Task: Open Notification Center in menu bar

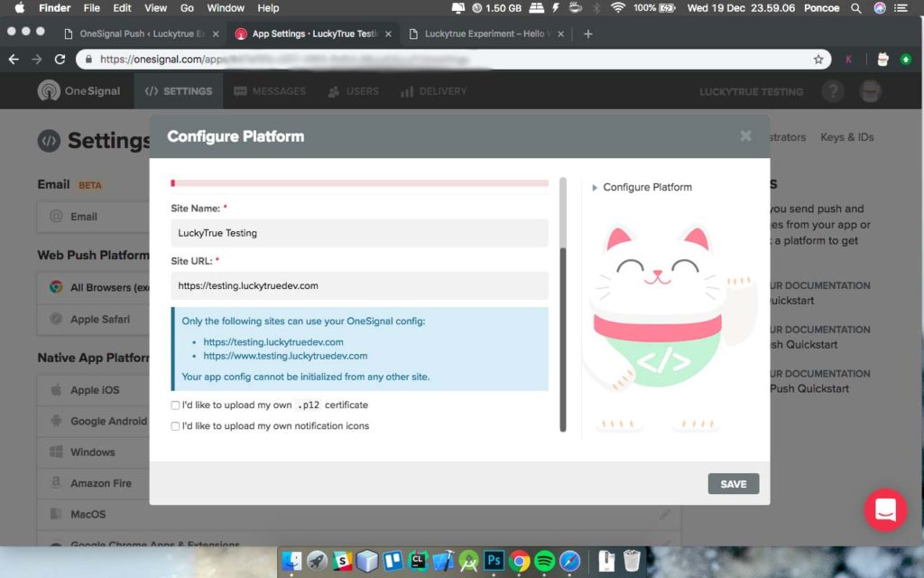Action: coord(901,8)
